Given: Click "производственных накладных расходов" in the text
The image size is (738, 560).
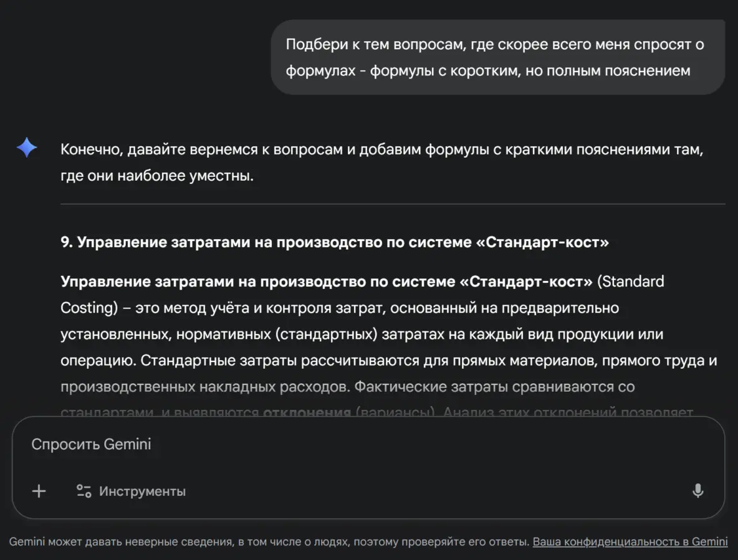Looking at the screenshot, I should click(x=204, y=387).
